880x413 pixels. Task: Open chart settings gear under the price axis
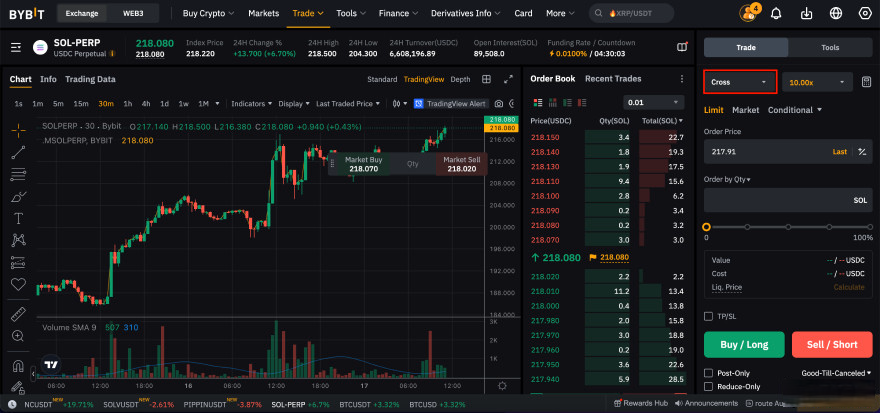502,386
